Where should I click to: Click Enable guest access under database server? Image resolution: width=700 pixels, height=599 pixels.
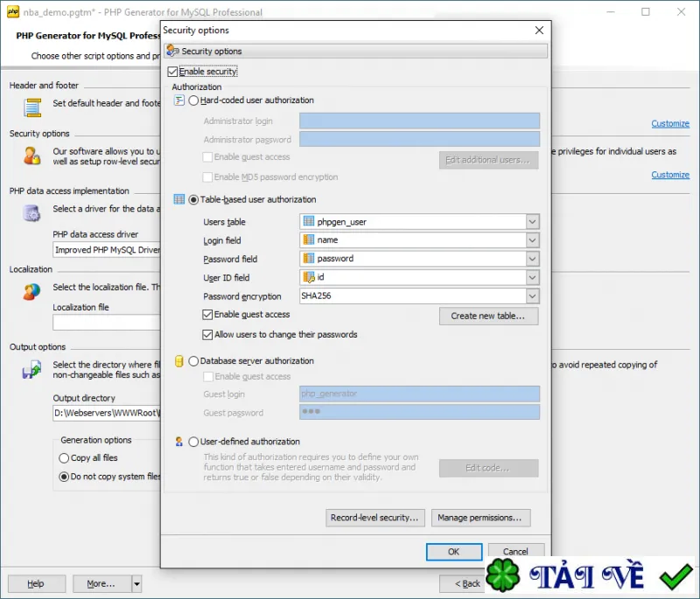coord(207,376)
